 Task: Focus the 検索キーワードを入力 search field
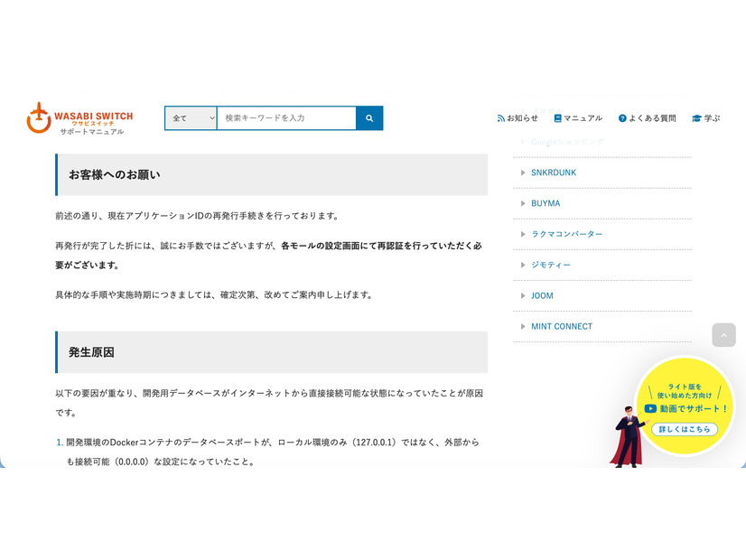click(286, 118)
